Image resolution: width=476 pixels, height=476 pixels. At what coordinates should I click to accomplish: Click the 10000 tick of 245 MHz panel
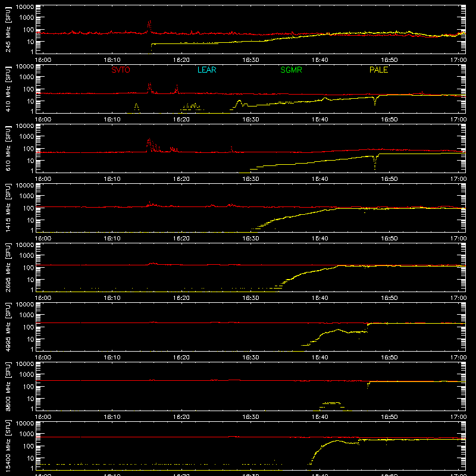click(25, 7)
